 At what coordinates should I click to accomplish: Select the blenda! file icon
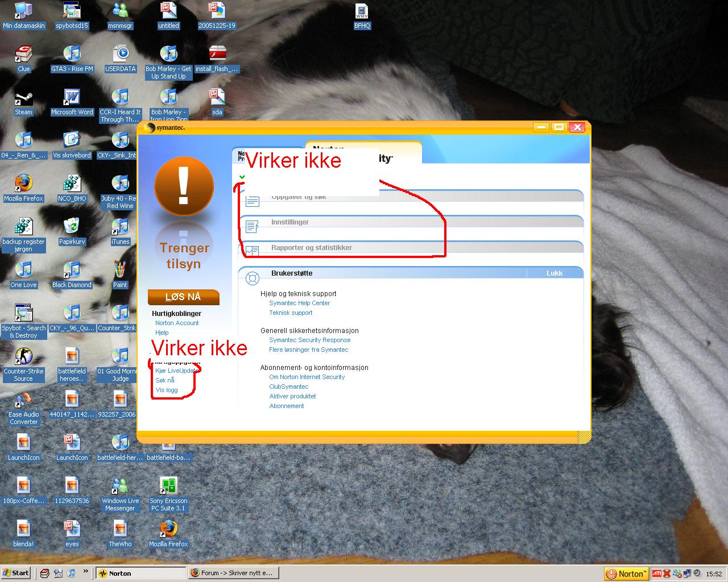pyautogui.click(x=23, y=535)
